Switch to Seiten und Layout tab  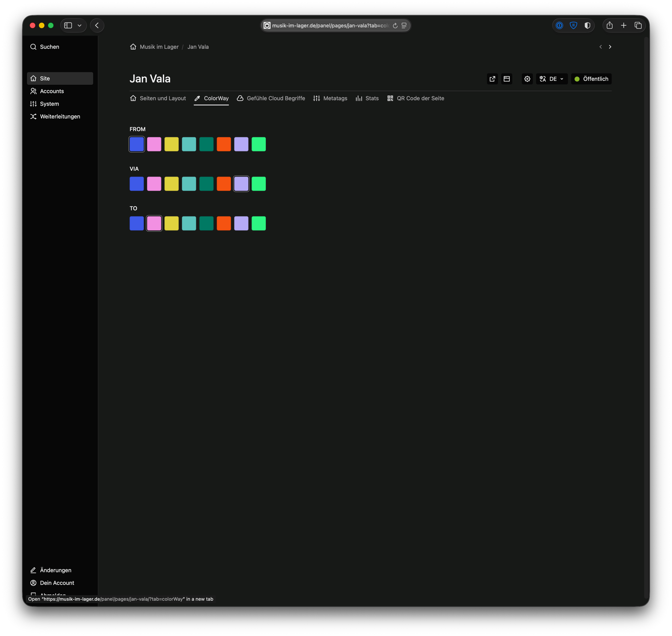[x=158, y=98]
